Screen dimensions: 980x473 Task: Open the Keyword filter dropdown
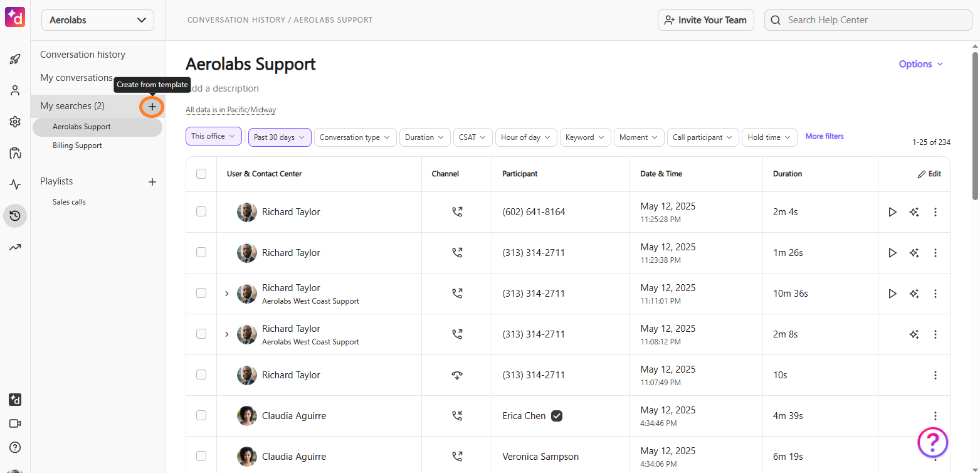click(585, 137)
